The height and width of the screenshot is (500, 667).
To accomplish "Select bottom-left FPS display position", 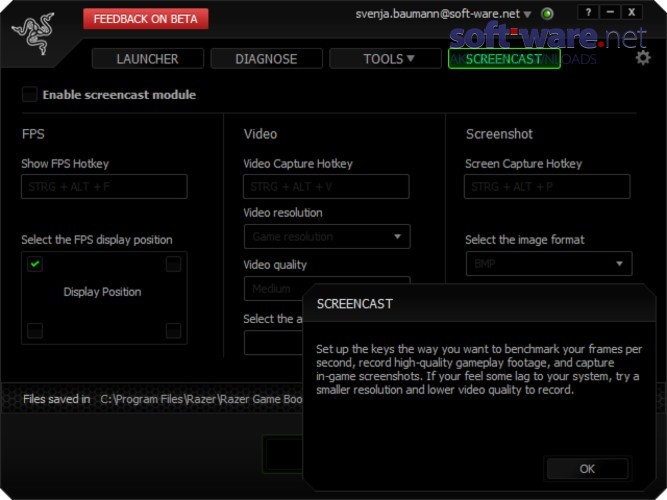I will click(35, 330).
